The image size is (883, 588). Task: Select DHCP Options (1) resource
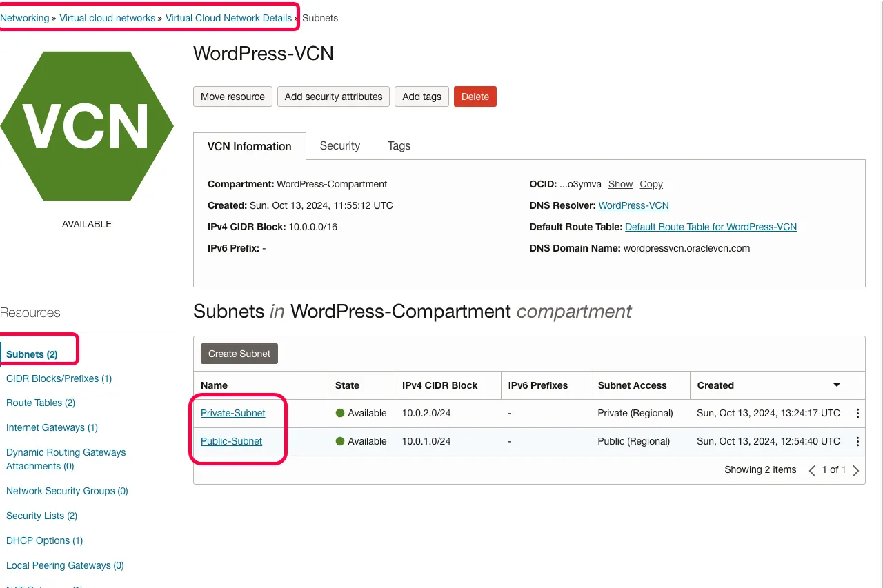click(x=44, y=540)
